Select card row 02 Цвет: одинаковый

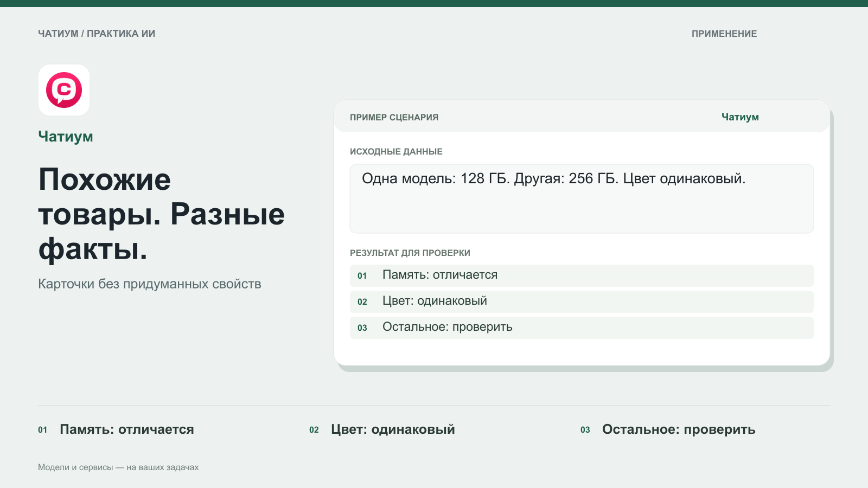click(582, 301)
